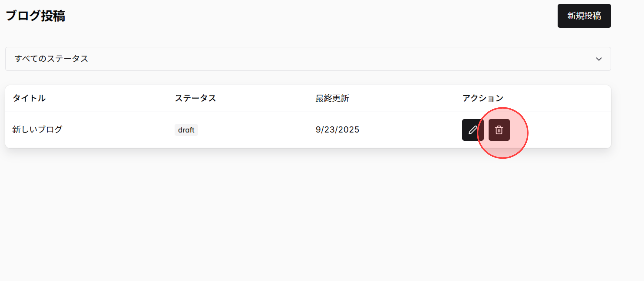Click the date 9/23/2025 in the table
This screenshot has height=281, width=644.
point(338,129)
